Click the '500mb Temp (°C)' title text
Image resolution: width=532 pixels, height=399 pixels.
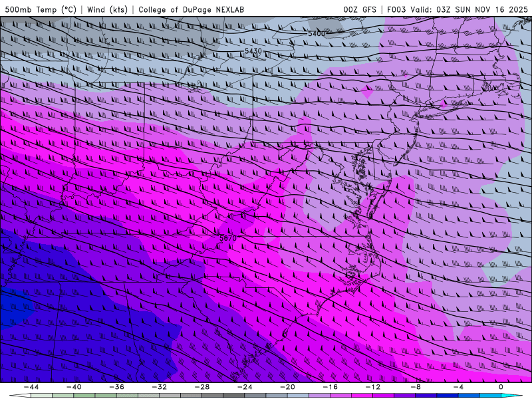pos(41,9)
